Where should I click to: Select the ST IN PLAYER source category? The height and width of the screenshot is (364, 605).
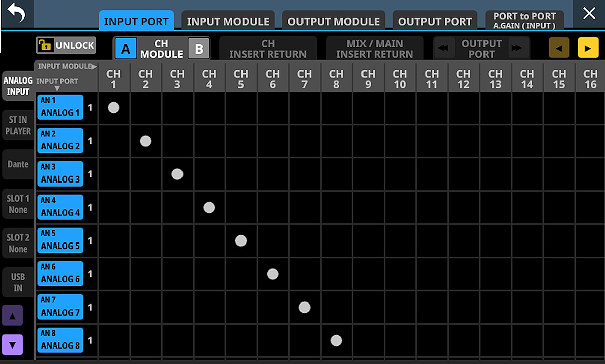(x=18, y=125)
